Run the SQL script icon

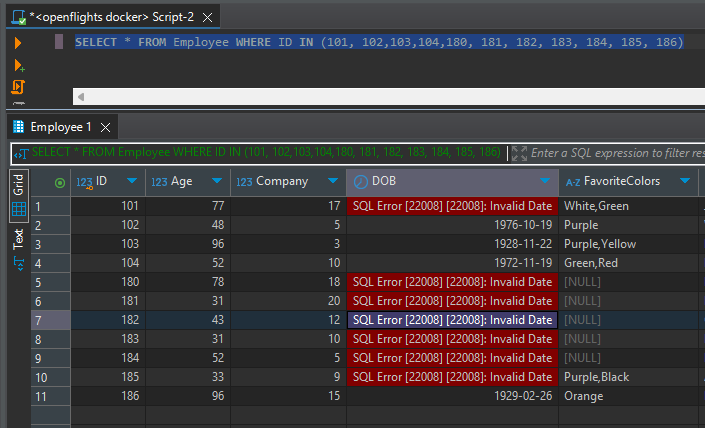click(x=18, y=88)
